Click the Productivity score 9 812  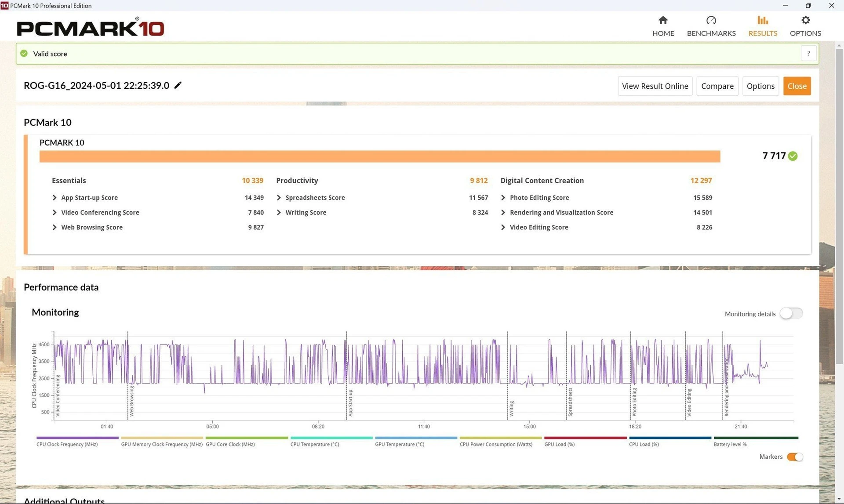pyautogui.click(x=479, y=181)
